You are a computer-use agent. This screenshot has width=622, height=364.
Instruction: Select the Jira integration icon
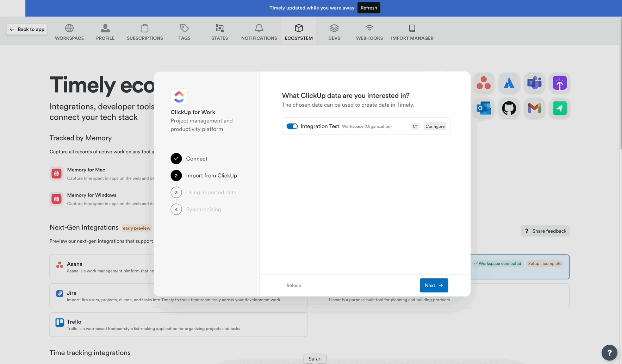click(x=509, y=83)
